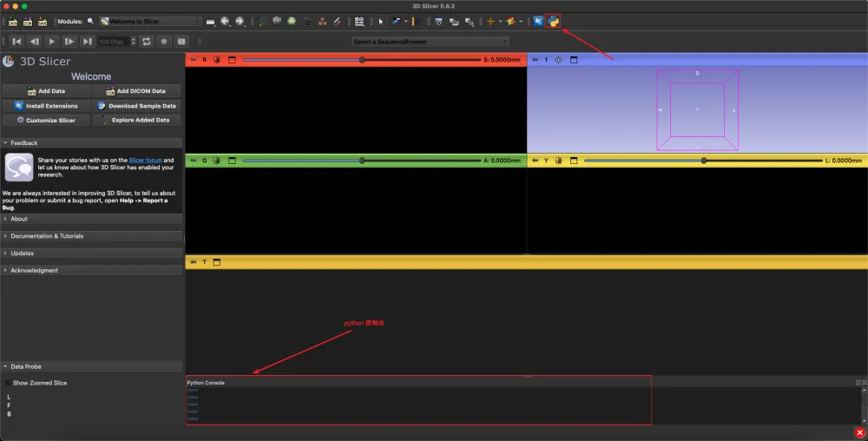Center the 3D view
The width and height of the screenshot is (868, 441).
[x=558, y=60]
